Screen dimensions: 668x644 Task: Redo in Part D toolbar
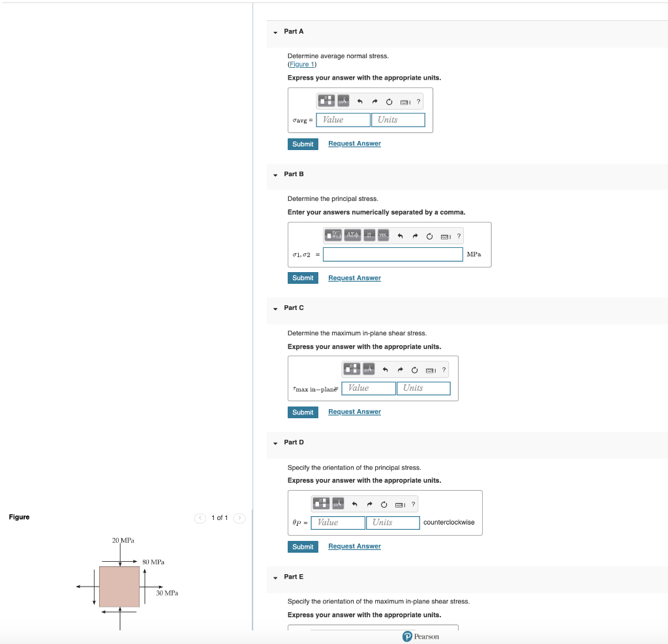coord(369,504)
